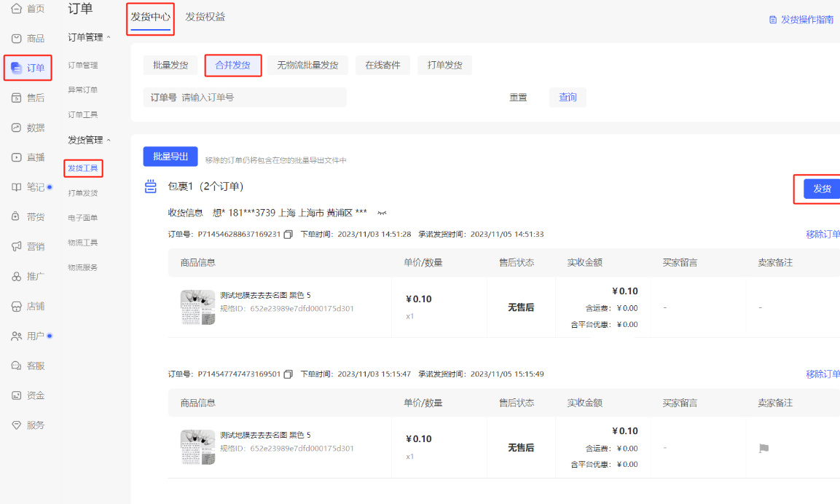
Task: Open the 店铺 shop icon in sidebar
Action: click(x=17, y=307)
